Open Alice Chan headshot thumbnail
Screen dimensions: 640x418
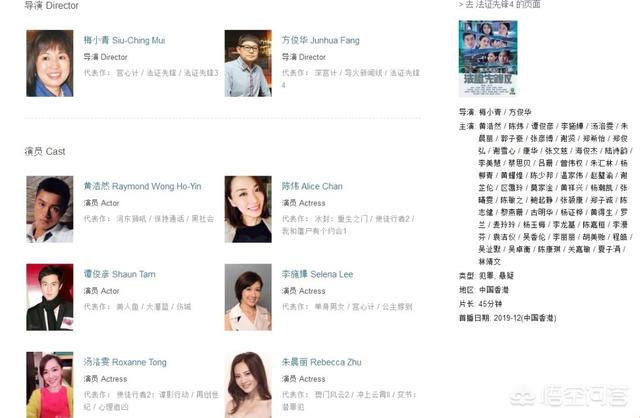(x=248, y=209)
